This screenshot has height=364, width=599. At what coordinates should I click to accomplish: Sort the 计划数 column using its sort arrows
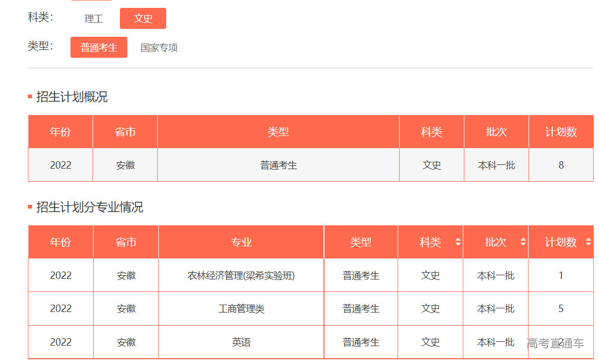point(587,242)
